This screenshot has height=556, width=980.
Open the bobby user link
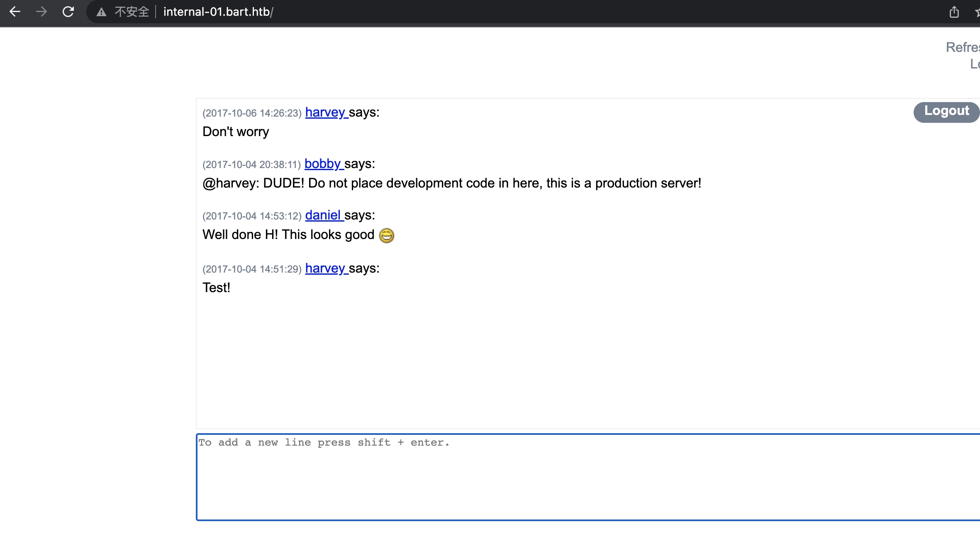323,163
